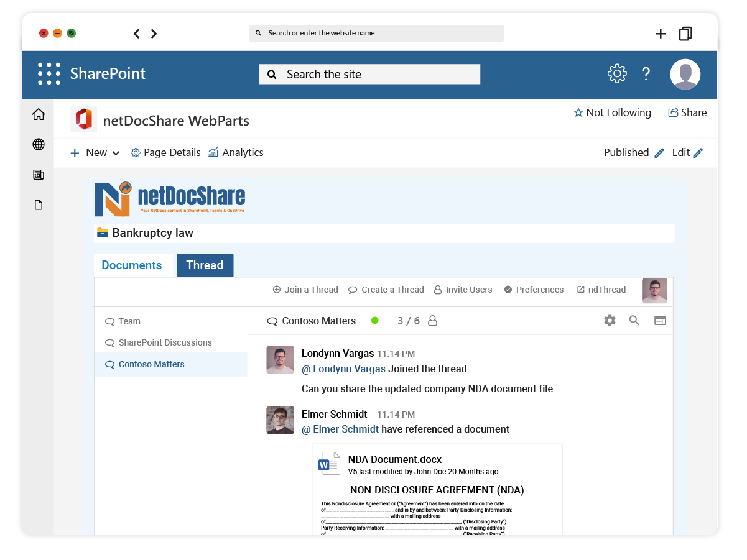747x560 pixels.
Task: Click the user avatar in thread toolbar
Action: coord(654,291)
